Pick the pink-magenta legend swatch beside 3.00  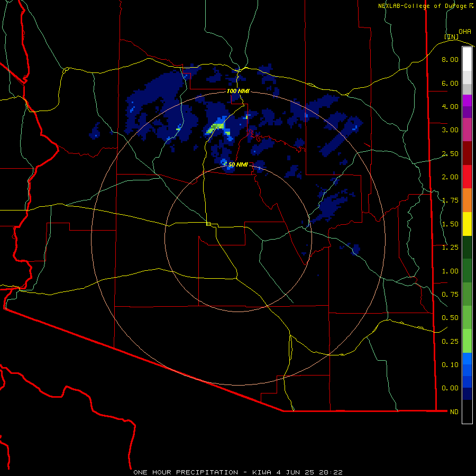tap(467, 130)
